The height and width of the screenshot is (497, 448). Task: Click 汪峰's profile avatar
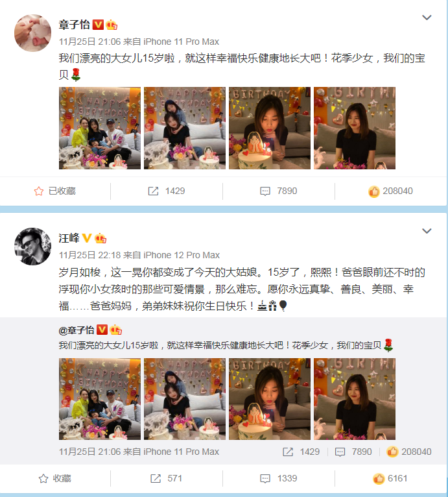pyautogui.click(x=32, y=247)
